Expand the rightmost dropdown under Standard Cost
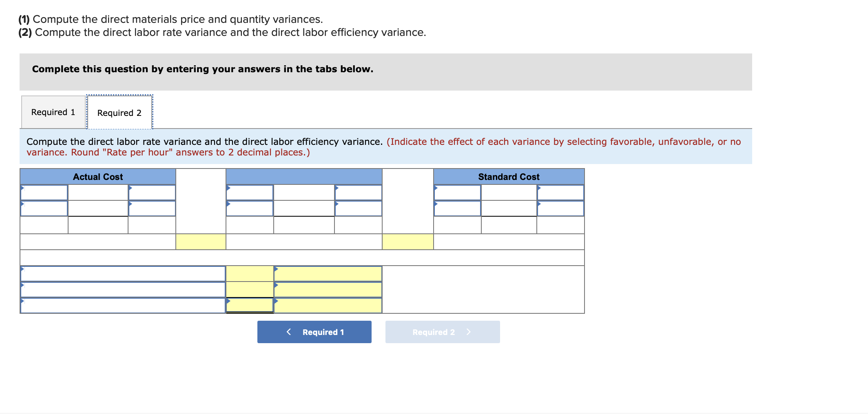Viewport: 868px width, 417px height. click(561, 192)
